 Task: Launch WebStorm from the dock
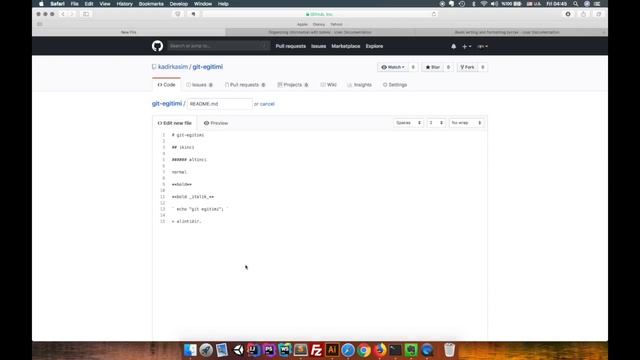[x=285, y=350]
